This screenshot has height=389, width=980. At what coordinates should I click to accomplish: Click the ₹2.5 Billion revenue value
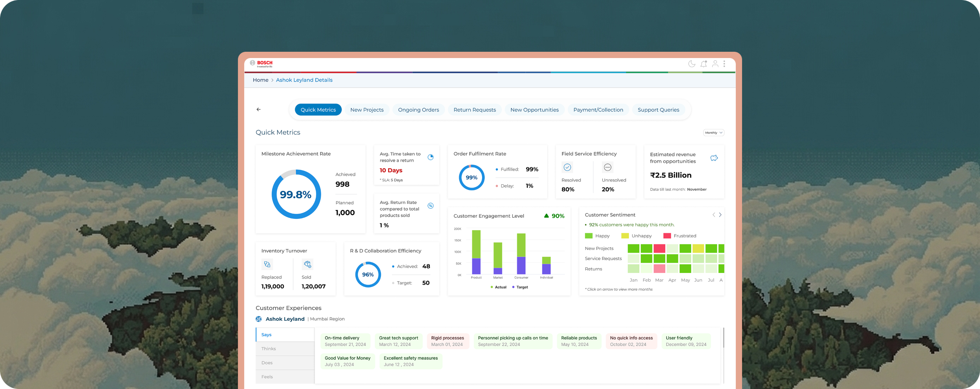(671, 175)
